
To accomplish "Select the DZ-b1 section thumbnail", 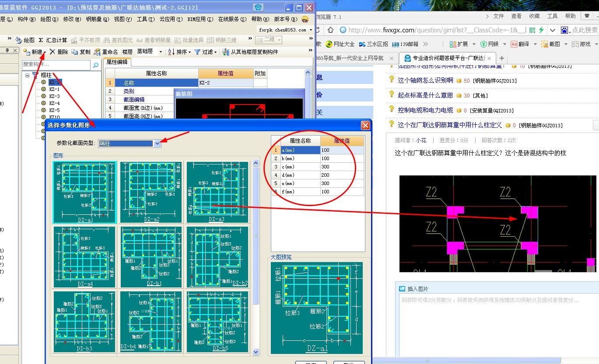I will (151, 257).
